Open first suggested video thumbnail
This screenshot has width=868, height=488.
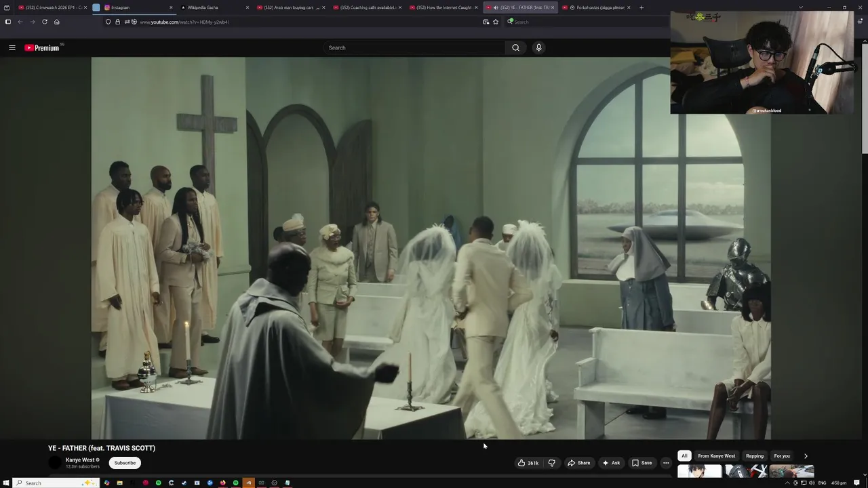tap(700, 472)
